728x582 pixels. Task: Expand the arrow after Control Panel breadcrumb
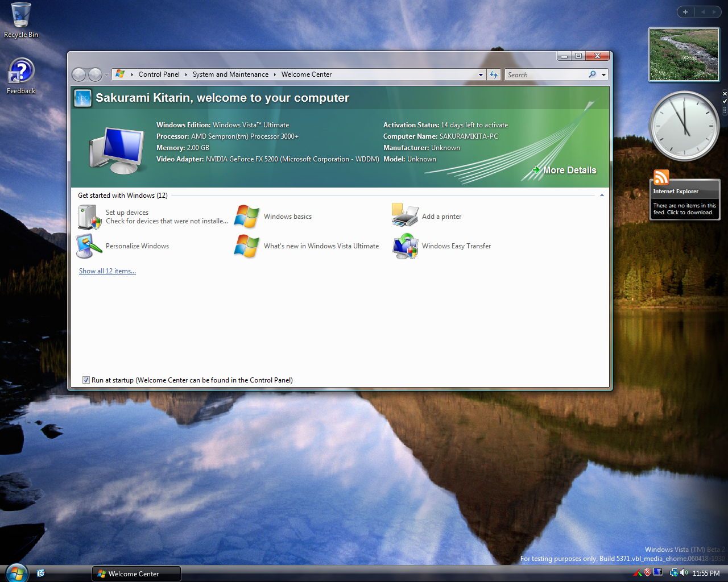tap(186, 74)
